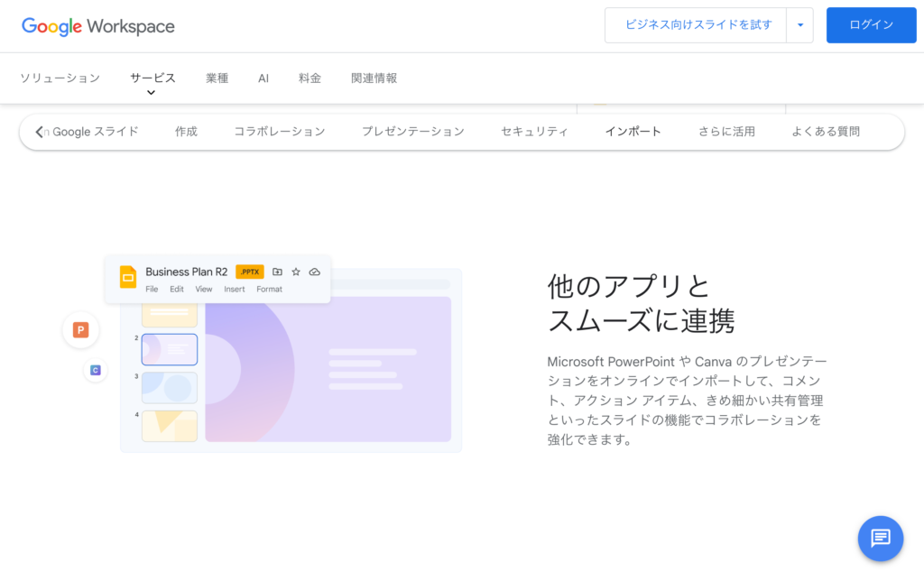Open the 業種 menu
The image size is (924, 581).
[x=217, y=78]
